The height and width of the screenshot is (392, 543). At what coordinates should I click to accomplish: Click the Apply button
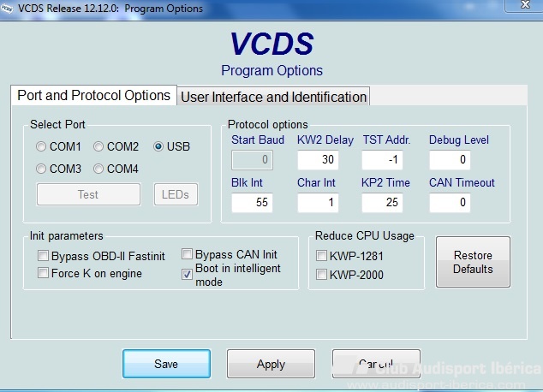(x=271, y=364)
